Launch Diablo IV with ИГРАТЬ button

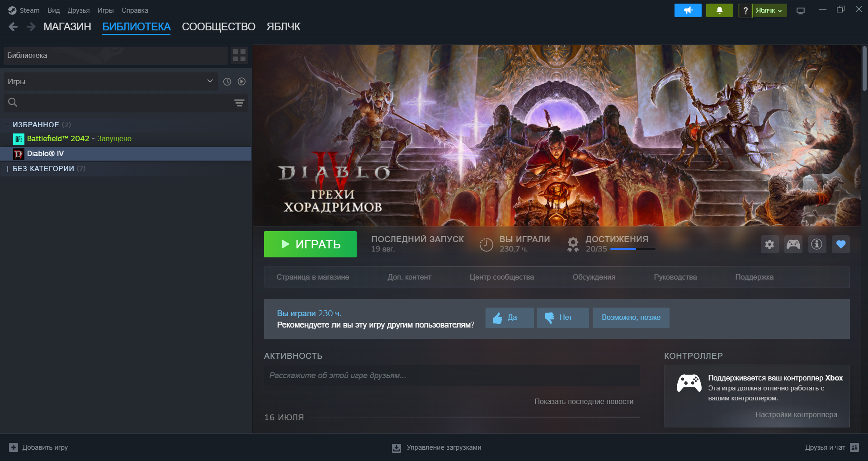click(310, 244)
